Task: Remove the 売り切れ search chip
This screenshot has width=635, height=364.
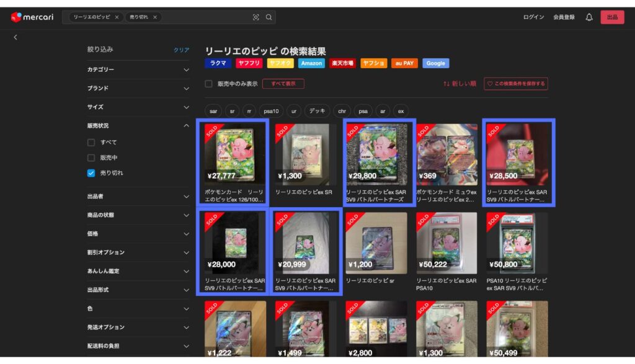Action: click(x=154, y=17)
